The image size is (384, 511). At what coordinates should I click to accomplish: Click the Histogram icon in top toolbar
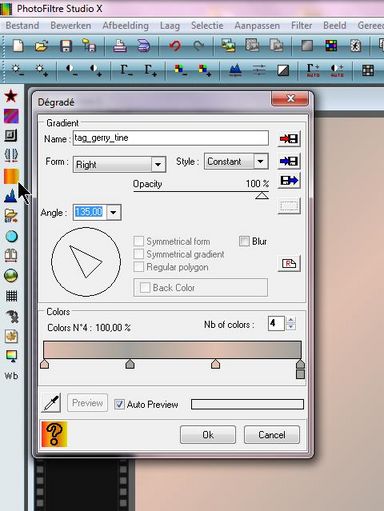coord(235,70)
